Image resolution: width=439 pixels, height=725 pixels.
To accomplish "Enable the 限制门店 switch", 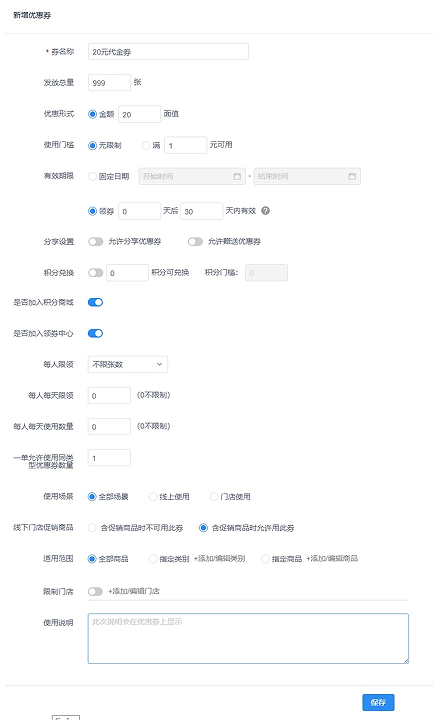I will [x=95, y=591].
